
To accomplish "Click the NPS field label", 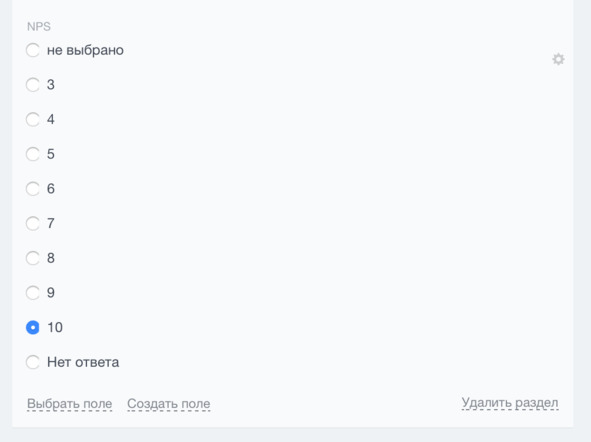I will [x=39, y=26].
